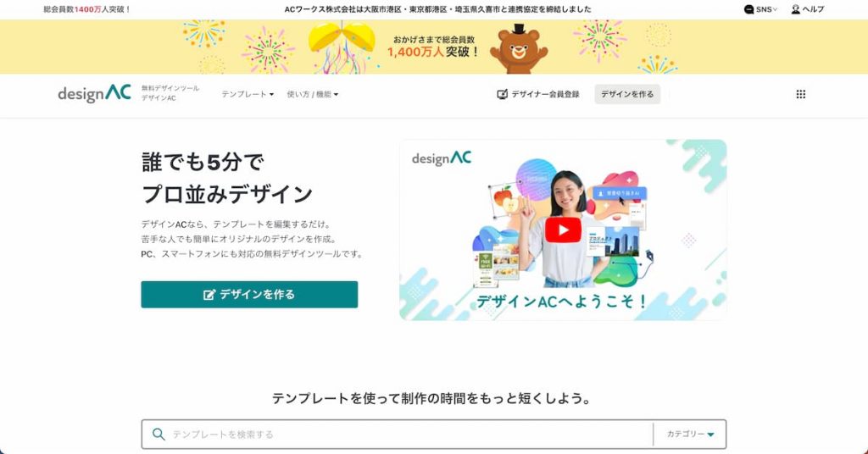Open the nine-dot apps grid icon

pyautogui.click(x=800, y=95)
